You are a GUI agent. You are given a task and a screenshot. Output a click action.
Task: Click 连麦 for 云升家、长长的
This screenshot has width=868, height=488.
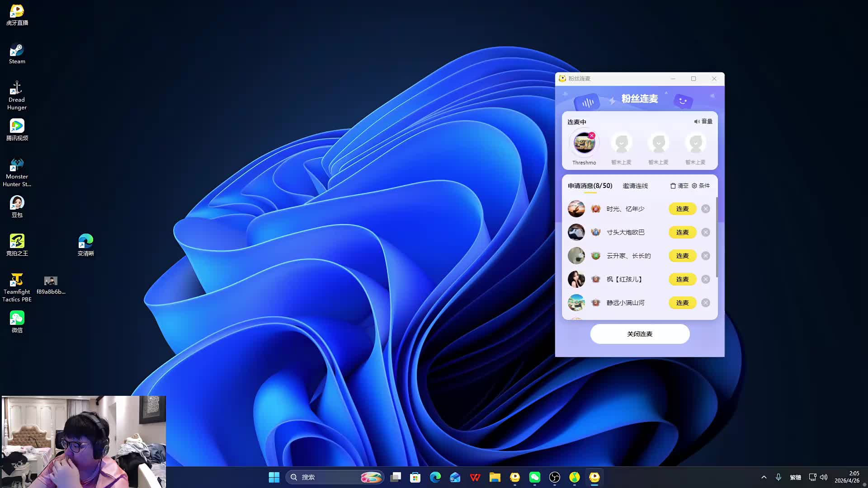point(682,256)
